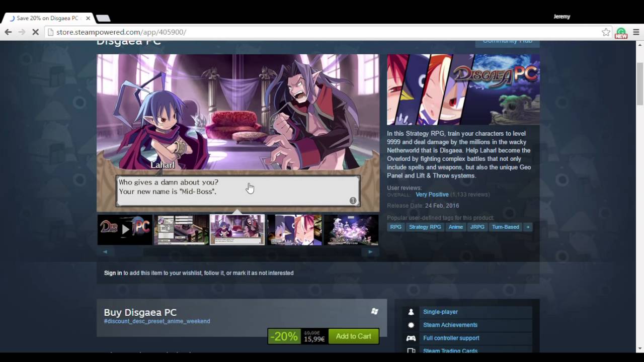644x362 pixels.
Task: Open Full controller support link
Action: pyautogui.click(x=451, y=338)
